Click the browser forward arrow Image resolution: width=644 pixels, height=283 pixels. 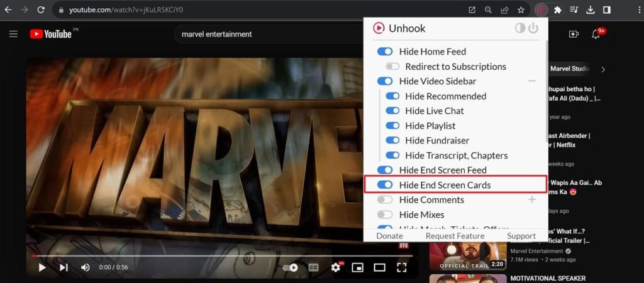pyautogui.click(x=25, y=10)
